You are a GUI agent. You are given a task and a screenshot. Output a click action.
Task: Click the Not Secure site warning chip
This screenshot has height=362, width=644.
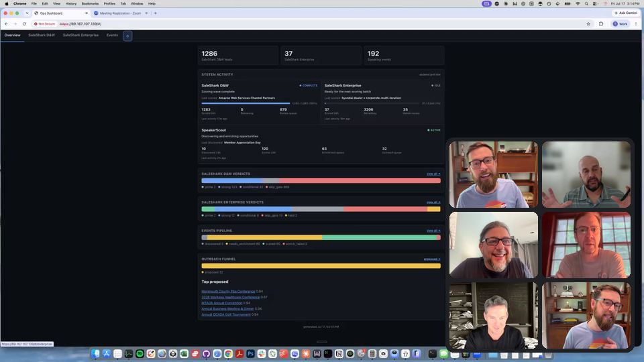[x=45, y=24]
